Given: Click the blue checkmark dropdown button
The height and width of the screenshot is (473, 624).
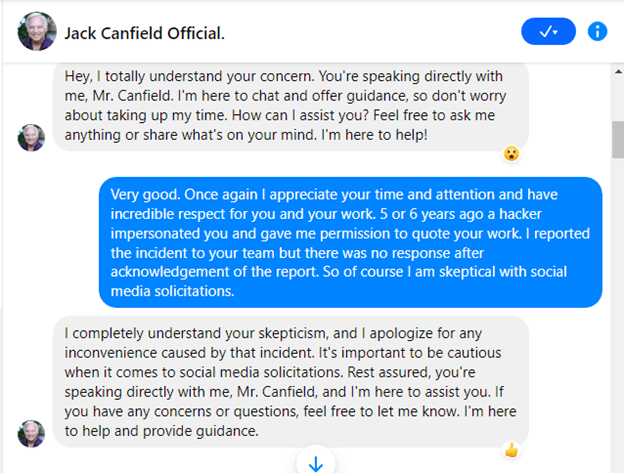Looking at the screenshot, I should (548, 32).
